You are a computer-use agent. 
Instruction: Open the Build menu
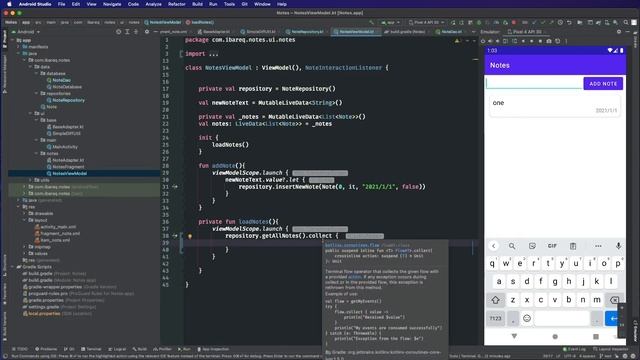coord(198,4)
